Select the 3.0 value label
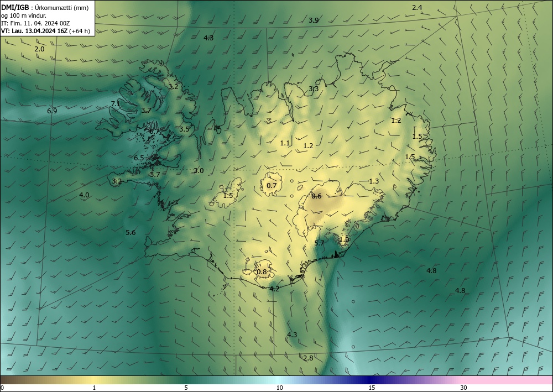Viewport: 553px width, 392px height. (x=199, y=171)
